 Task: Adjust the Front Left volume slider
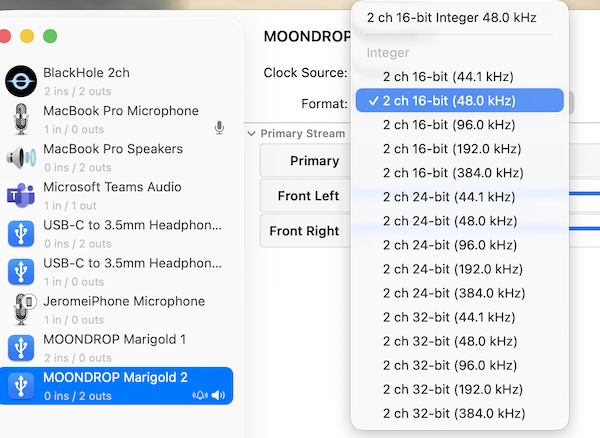point(584,194)
